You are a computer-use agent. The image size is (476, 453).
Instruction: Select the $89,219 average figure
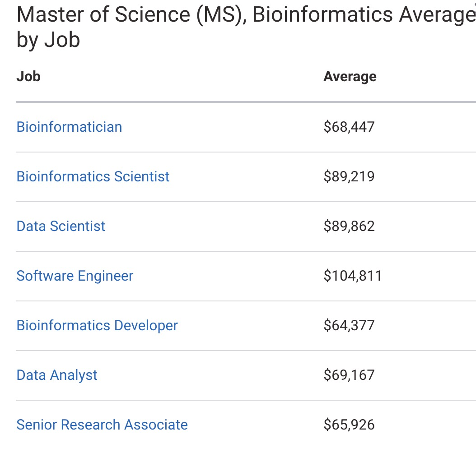pos(349,176)
